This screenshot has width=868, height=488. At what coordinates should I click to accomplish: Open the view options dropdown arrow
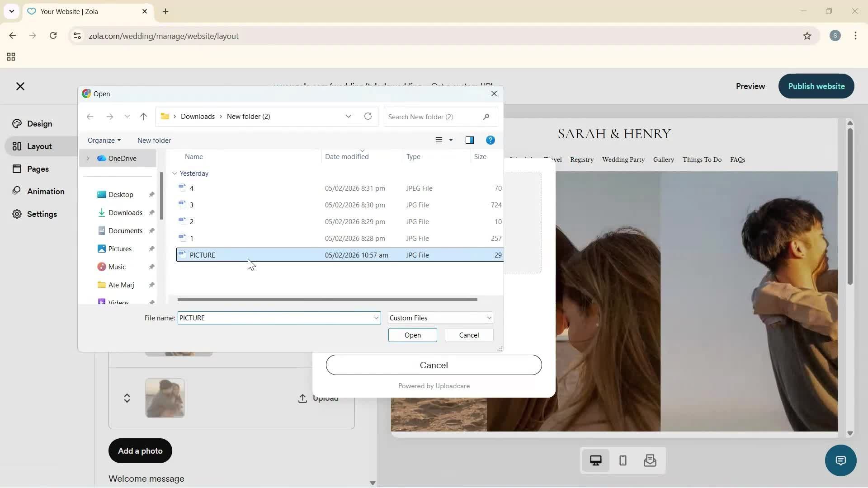tap(451, 140)
